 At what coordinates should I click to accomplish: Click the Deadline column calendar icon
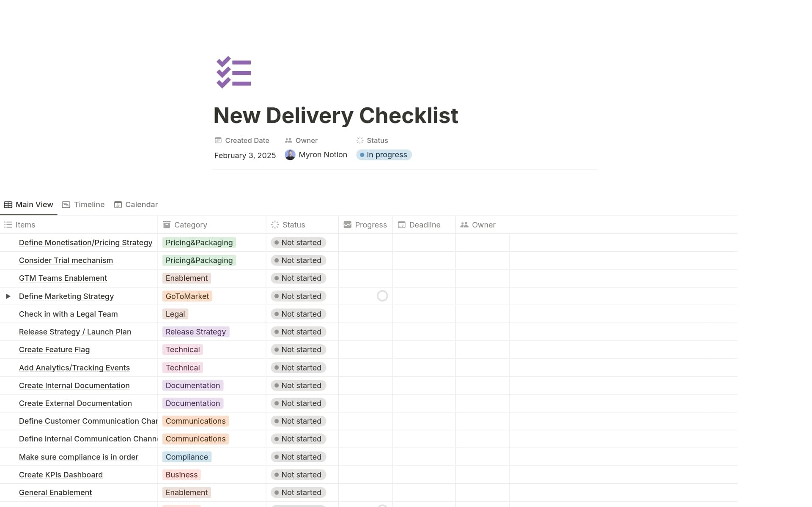click(401, 225)
